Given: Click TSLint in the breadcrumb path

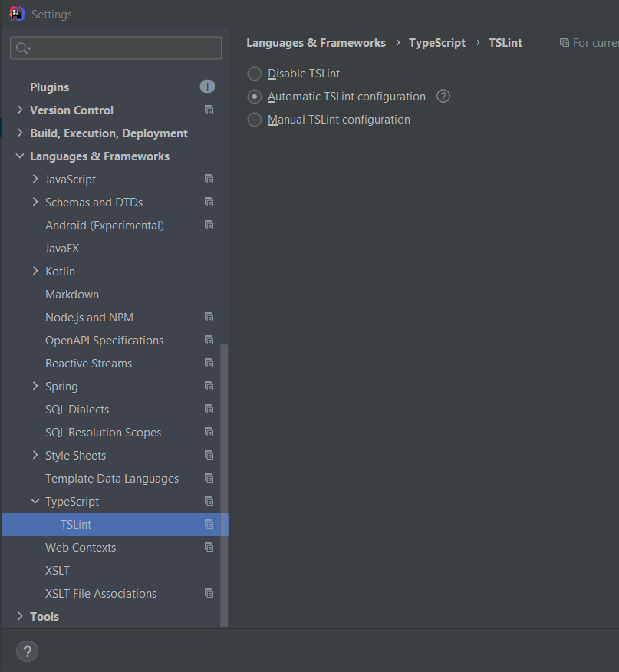Looking at the screenshot, I should coord(505,43).
